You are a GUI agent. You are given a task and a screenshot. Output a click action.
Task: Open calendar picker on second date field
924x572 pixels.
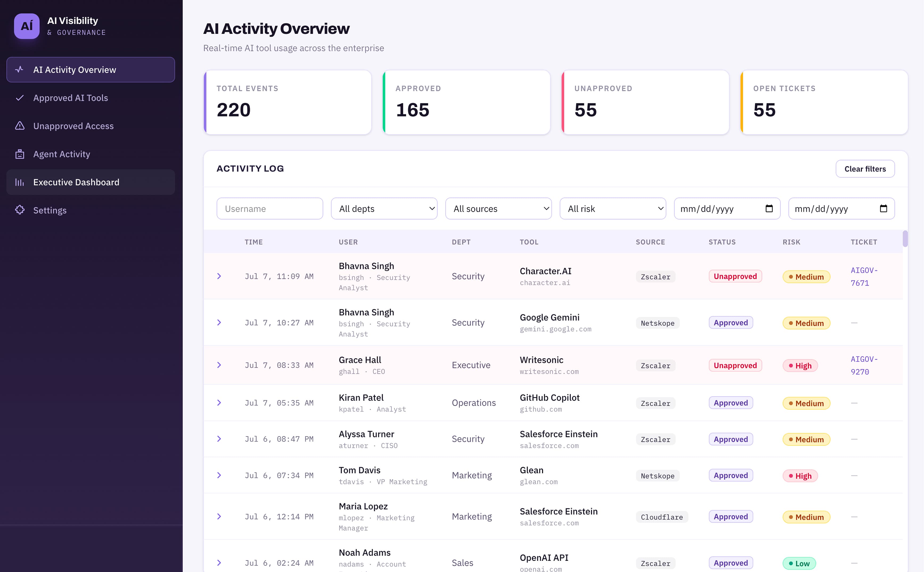(883, 209)
